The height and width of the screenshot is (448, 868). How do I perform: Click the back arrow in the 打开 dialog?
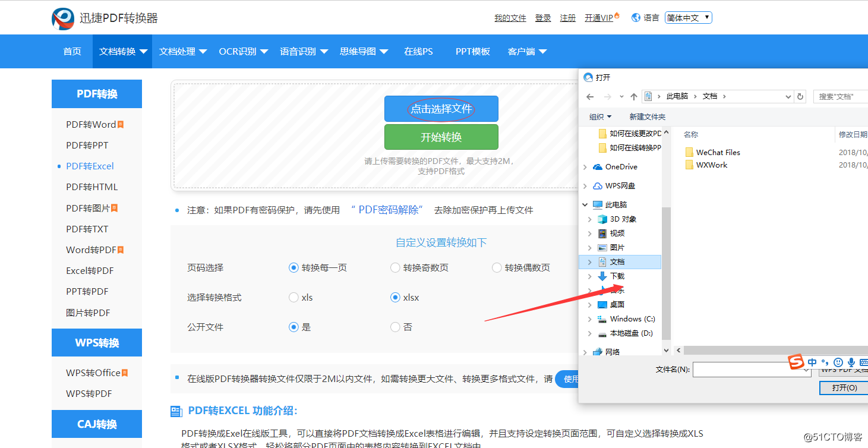click(x=589, y=96)
